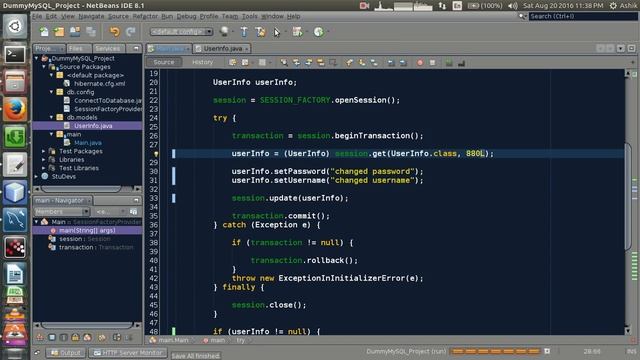Click the Save All toolbar icon
The width and height of the screenshot is (640, 360).
(x=91, y=32)
